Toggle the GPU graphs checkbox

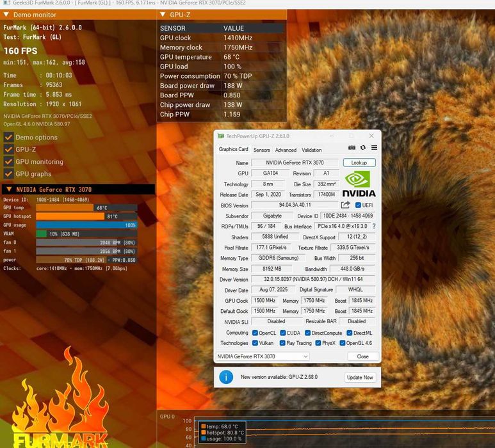[8, 173]
